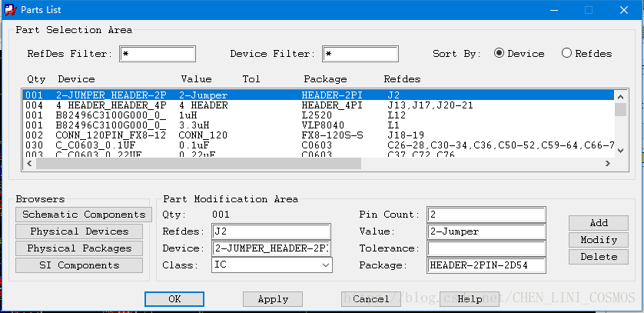The height and width of the screenshot is (313, 644).
Task: Click the Cancel button
Action: (x=371, y=299)
